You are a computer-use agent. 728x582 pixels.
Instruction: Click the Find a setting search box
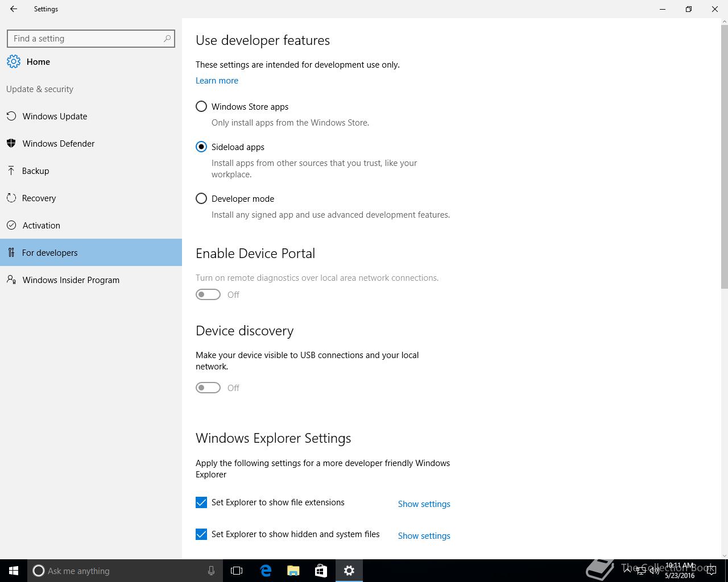[x=91, y=39]
